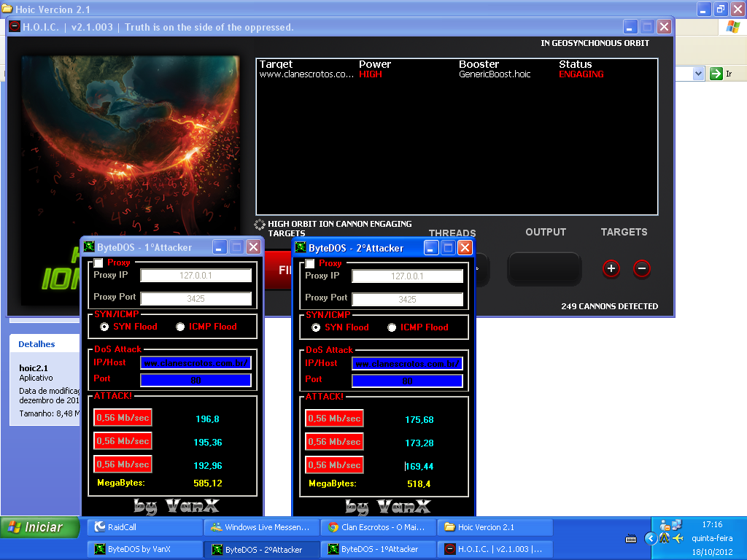Screen dimensions: 747x560
Task: Select ICMP Flood in 1ºAttacker window
Action: (180, 327)
